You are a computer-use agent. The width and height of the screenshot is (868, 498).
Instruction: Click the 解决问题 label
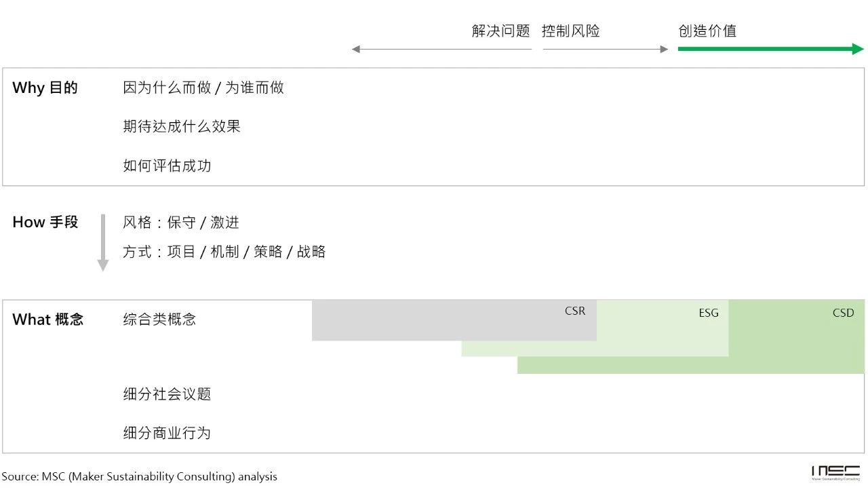pyautogui.click(x=501, y=31)
